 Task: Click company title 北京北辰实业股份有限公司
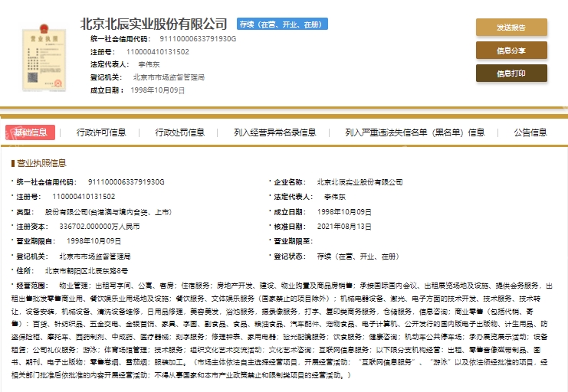click(x=153, y=24)
